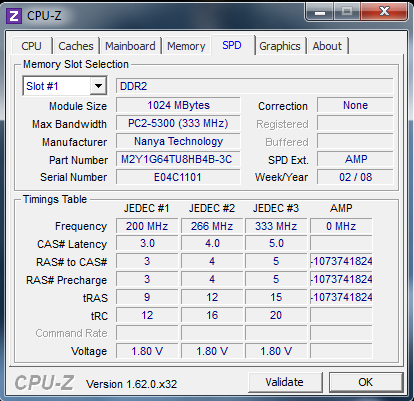
Task: Select the Memory tab
Action: tap(186, 46)
